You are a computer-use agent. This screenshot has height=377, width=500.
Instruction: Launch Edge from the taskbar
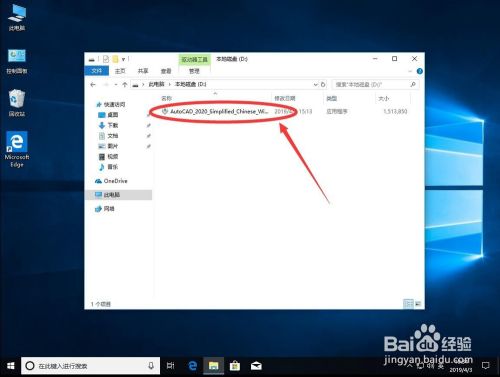click(192, 366)
